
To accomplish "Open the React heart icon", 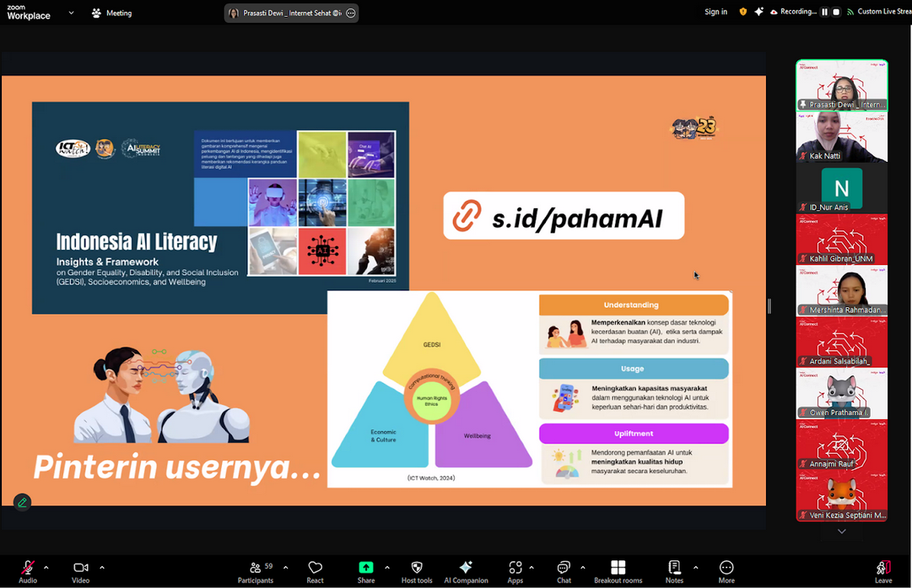I will click(x=316, y=567).
